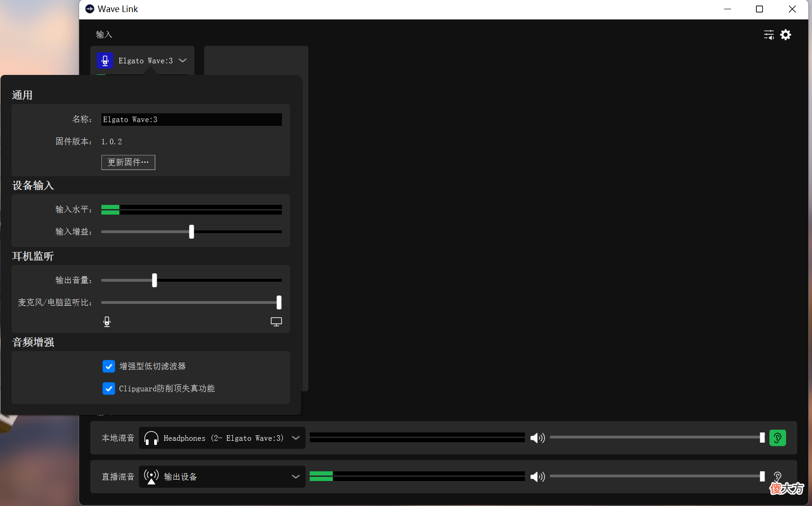Click the computer monitor icon under ratio slider
This screenshot has height=506, width=812.
(276, 322)
